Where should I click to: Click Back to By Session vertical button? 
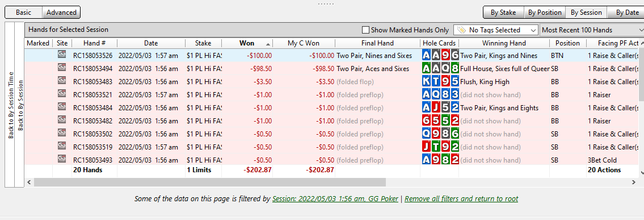[20, 105]
